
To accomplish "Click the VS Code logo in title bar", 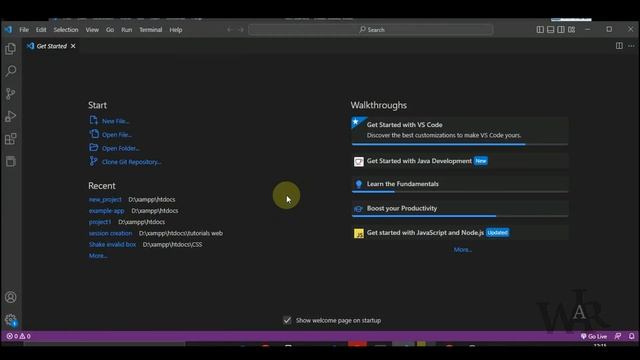I will point(8,29).
